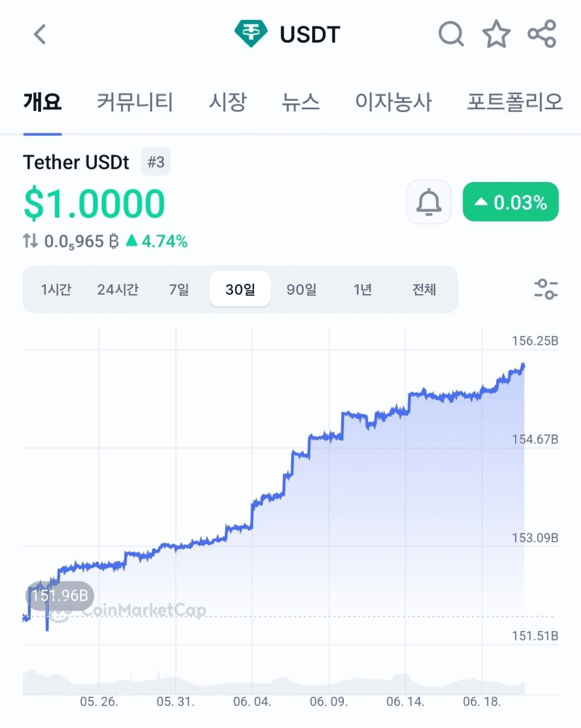The image size is (581, 728).
Task: Tap the 151.96B chart value marker
Action: tap(60, 595)
